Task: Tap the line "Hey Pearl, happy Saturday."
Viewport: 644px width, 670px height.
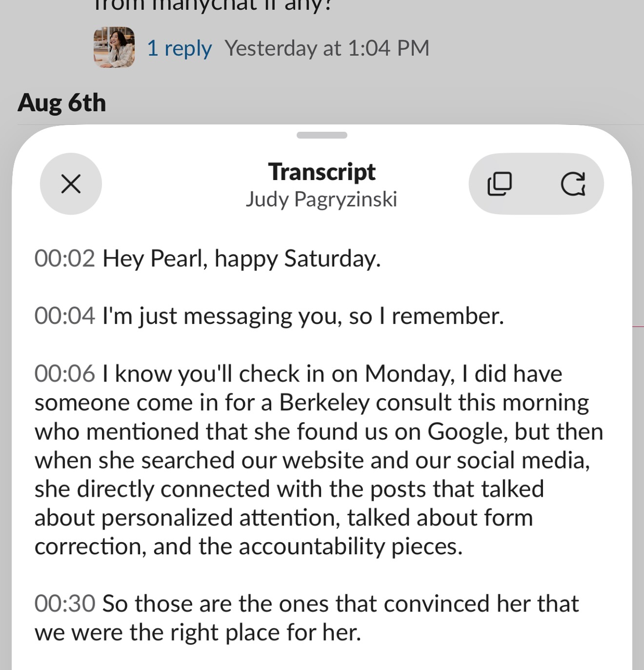Action: 241,259
